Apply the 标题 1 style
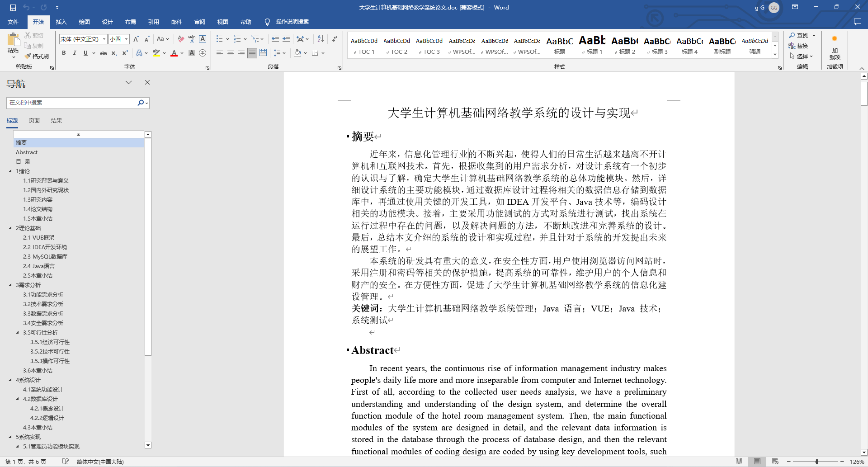This screenshot has width=868, height=467. (592, 45)
